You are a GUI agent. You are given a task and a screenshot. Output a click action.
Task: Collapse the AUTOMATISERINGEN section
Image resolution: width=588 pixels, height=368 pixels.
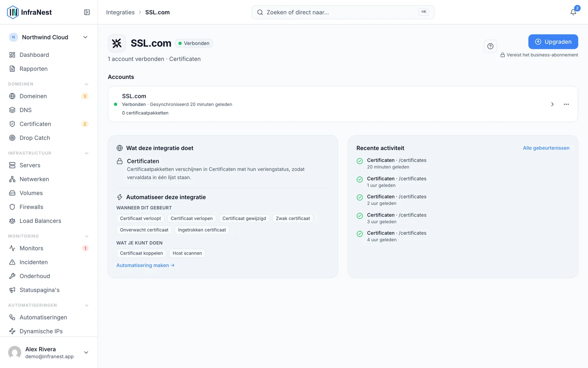(x=87, y=305)
